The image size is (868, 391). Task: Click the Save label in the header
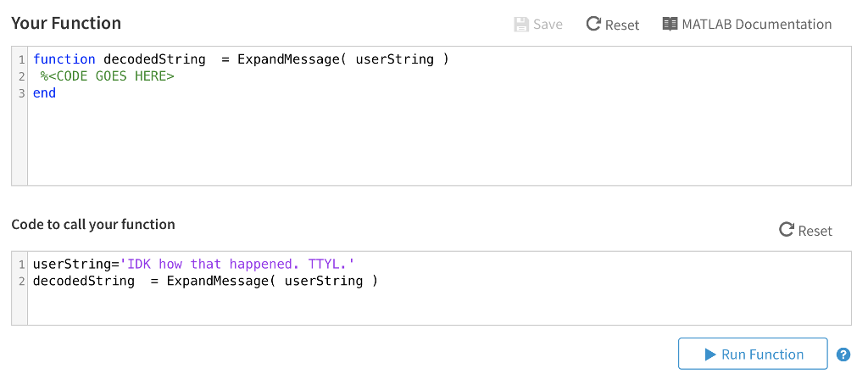pos(548,25)
